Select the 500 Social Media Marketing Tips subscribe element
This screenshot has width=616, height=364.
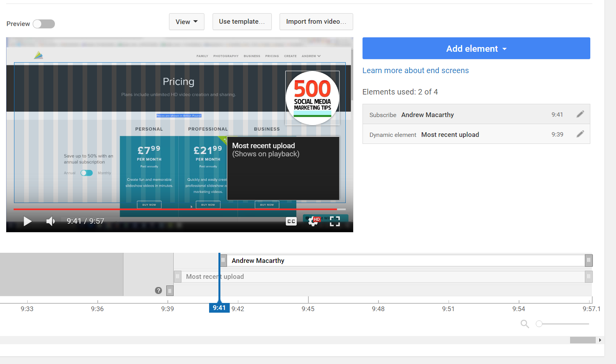click(x=312, y=98)
